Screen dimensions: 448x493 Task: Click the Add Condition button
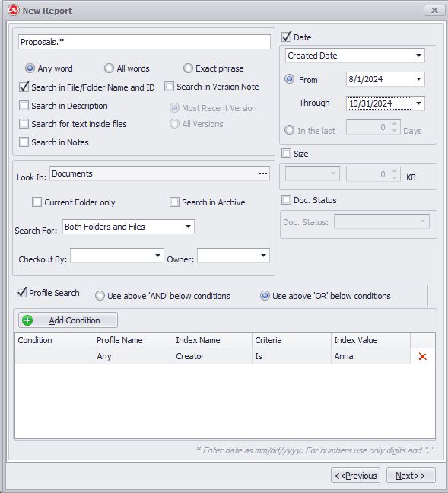pos(68,320)
